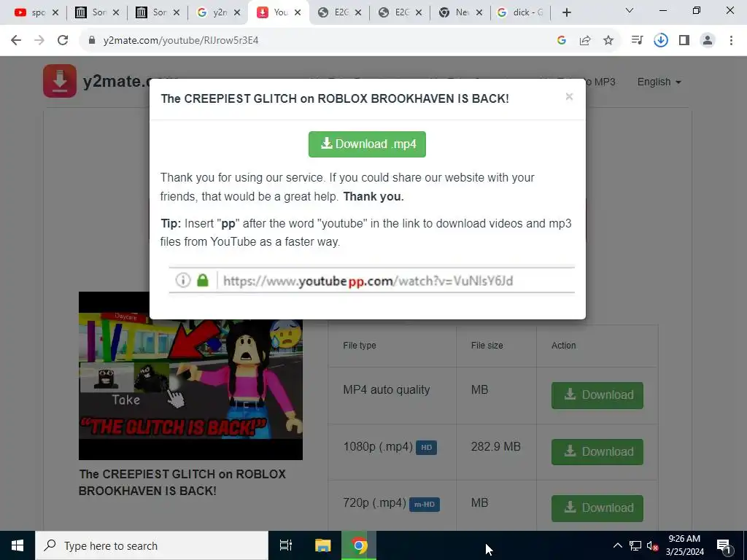Open Task View on the taskbar
Viewport: 747px width, 560px height.
tap(286, 545)
